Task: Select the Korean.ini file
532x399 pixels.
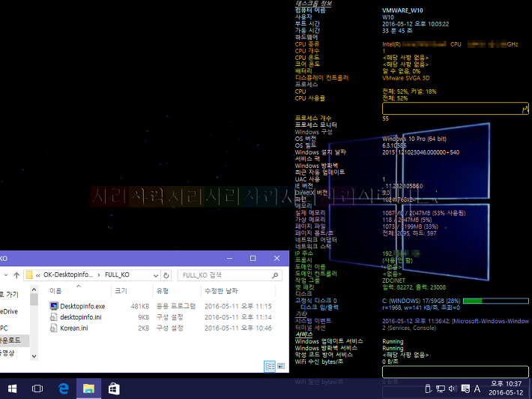Action: (74, 328)
